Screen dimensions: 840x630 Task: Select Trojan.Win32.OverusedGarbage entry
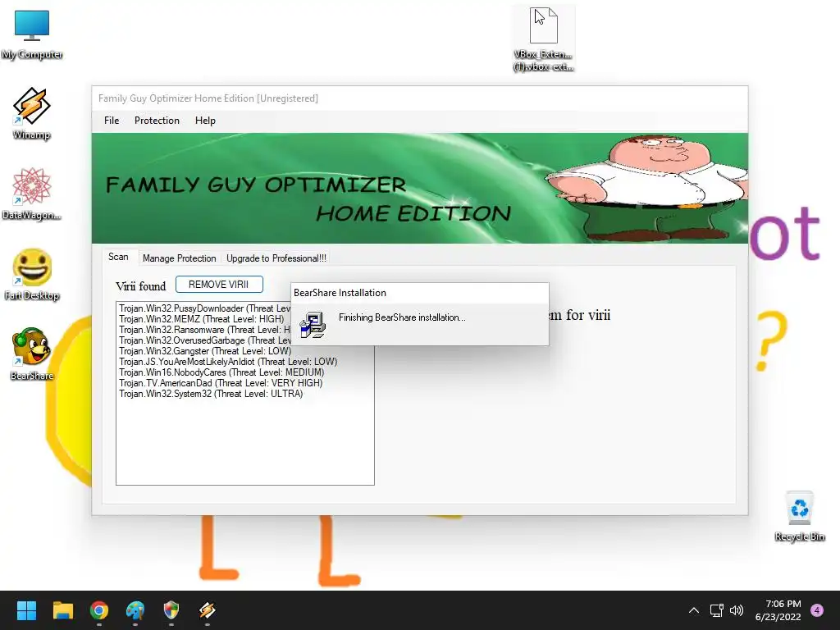204,340
